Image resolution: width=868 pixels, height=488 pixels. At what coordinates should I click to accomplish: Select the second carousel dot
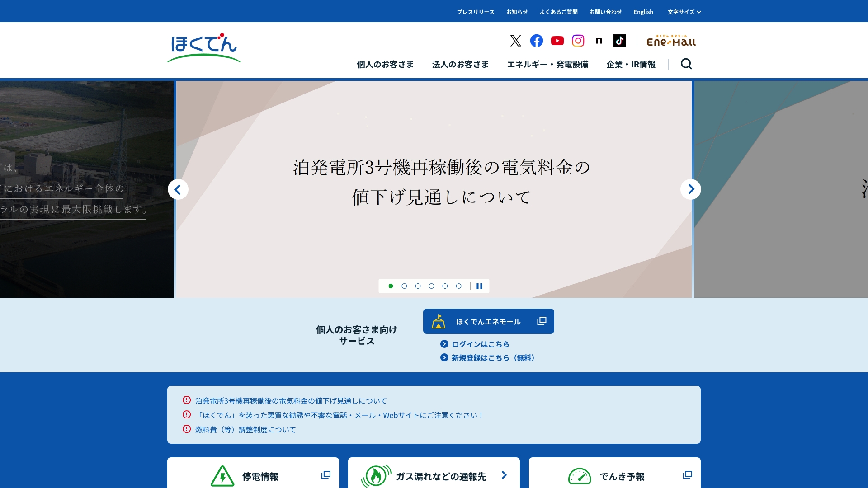(404, 286)
